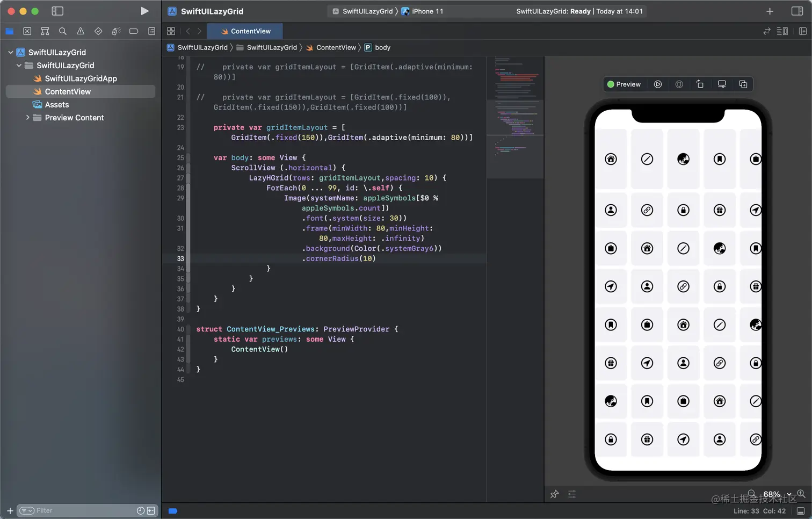
Task: Pin the preview canvas
Action: click(x=554, y=494)
